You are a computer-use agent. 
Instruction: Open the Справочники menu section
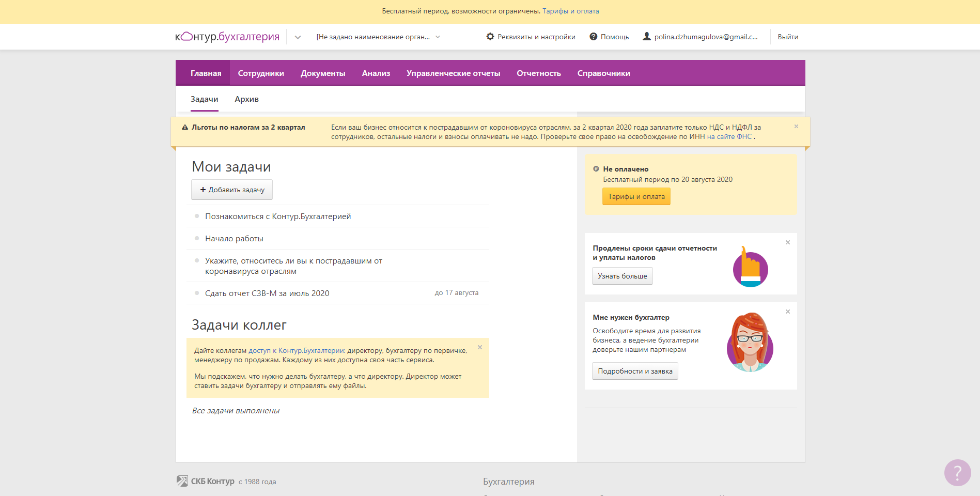click(603, 73)
